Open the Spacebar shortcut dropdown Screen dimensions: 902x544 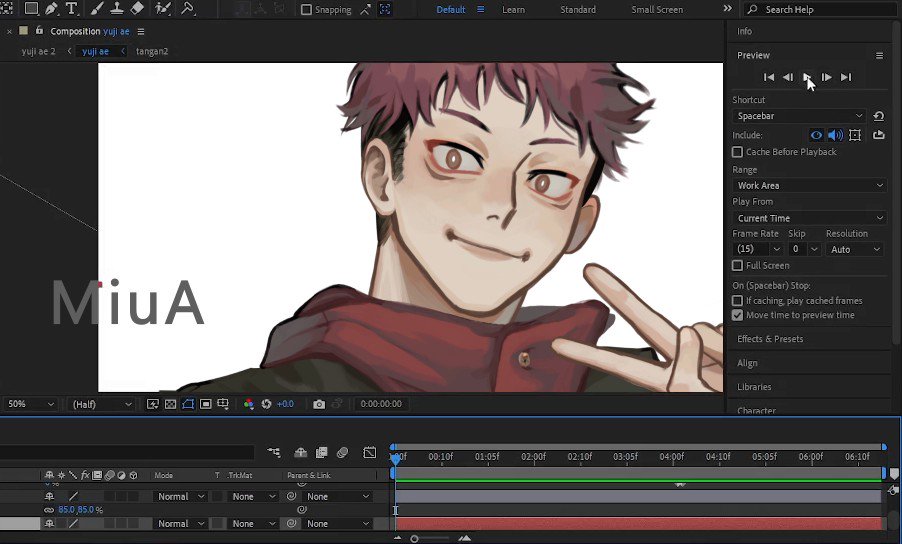(799, 116)
